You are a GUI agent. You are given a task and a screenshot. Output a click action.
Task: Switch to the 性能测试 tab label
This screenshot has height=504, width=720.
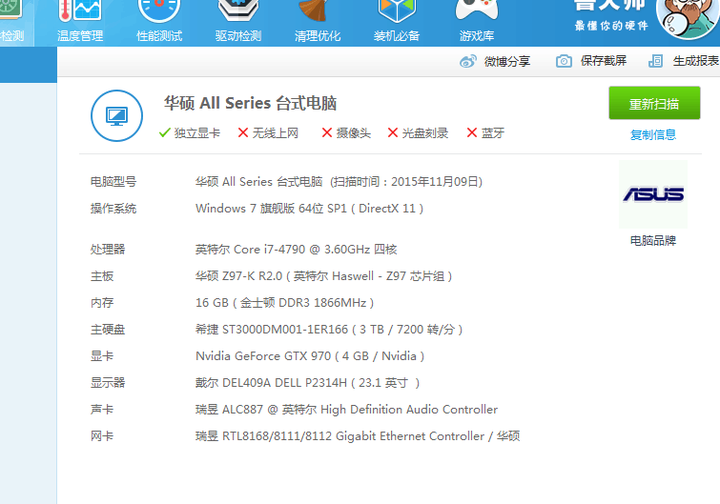point(159,36)
